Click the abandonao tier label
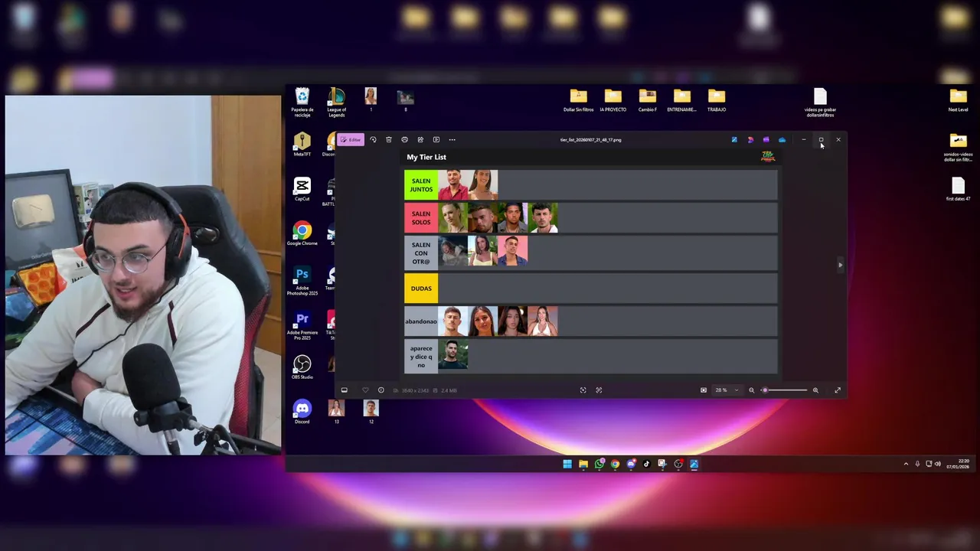980x551 pixels. tap(421, 321)
